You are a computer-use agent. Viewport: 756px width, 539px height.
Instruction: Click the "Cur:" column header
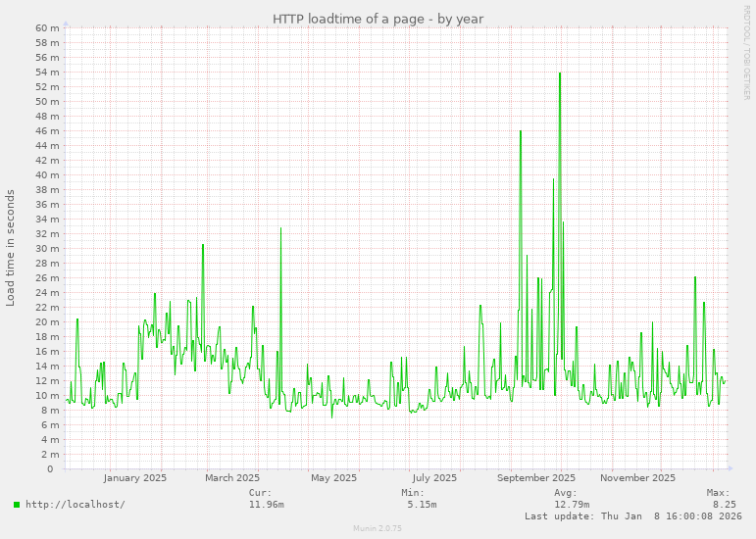pos(261,493)
